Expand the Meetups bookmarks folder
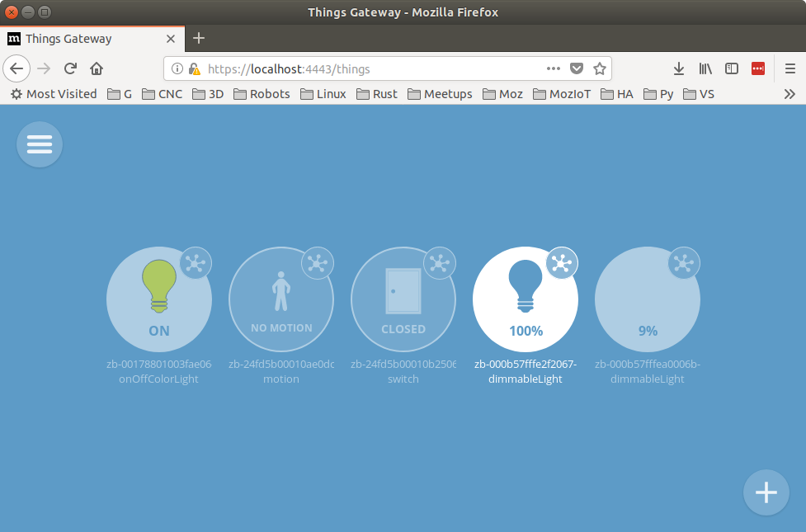Viewport: 806px width, 532px height. tap(440, 94)
